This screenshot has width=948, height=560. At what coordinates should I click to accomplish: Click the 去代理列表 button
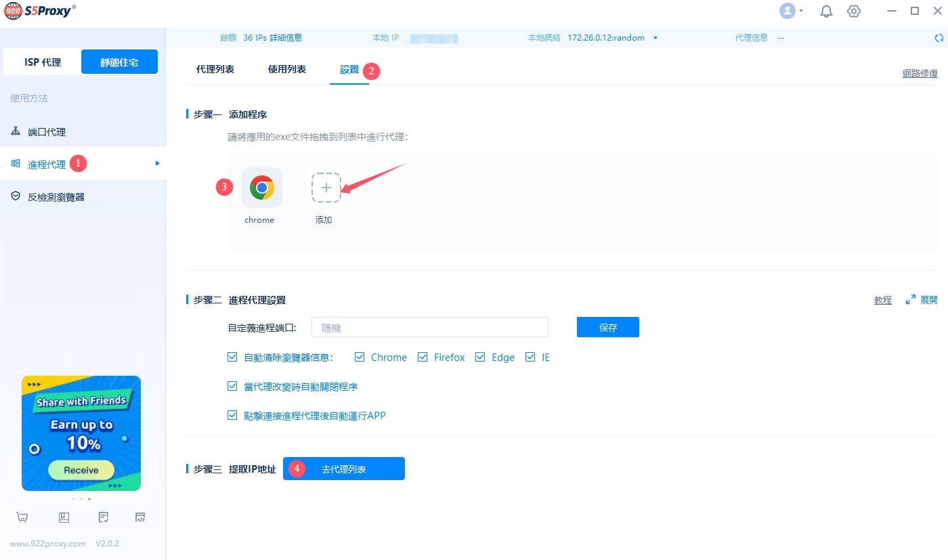pos(343,469)
